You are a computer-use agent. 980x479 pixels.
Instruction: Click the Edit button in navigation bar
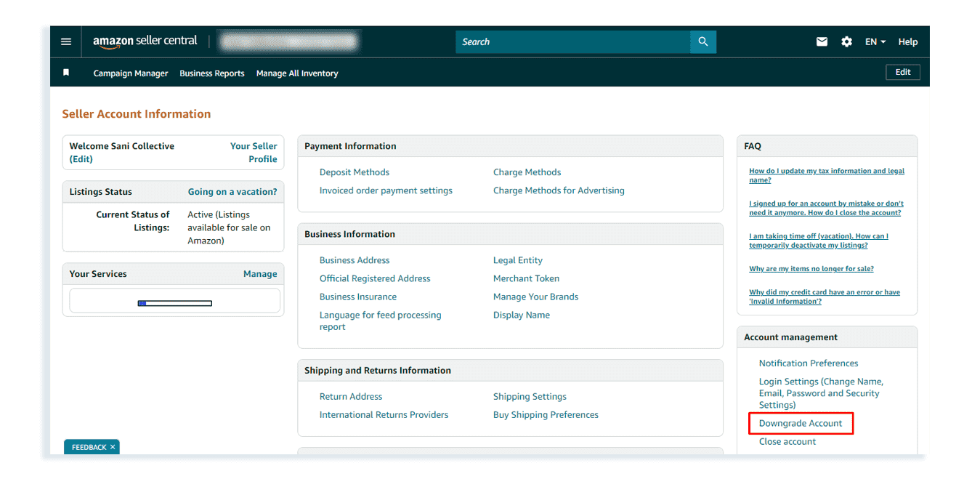tap(902, 72)
